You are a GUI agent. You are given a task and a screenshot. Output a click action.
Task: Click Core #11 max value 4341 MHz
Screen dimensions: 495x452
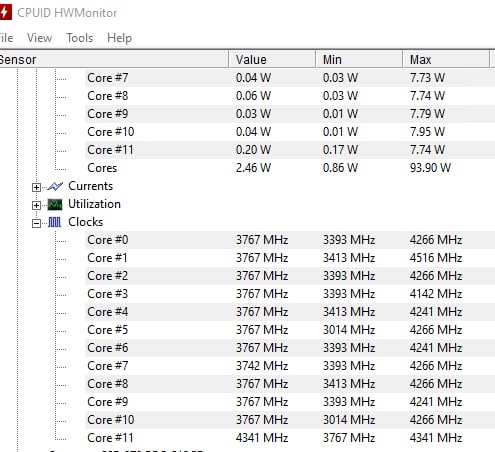coord(436,438)
